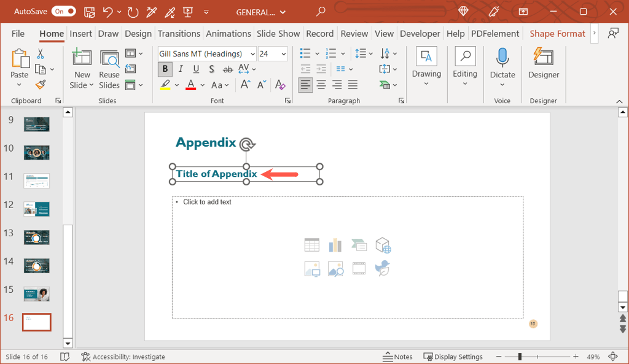Click Increase Font Size icon
Image resolution: width=629 pixels, height=364 pixels.
click(245, 85)
